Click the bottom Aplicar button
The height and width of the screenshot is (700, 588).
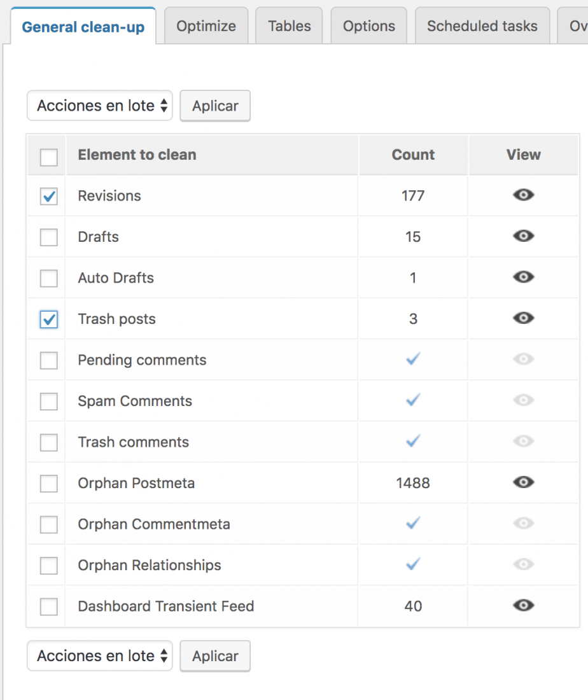tap(215, 656)
